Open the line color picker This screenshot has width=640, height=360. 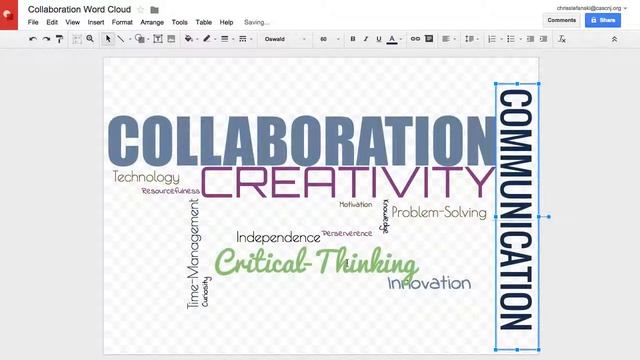pos(209,39)
